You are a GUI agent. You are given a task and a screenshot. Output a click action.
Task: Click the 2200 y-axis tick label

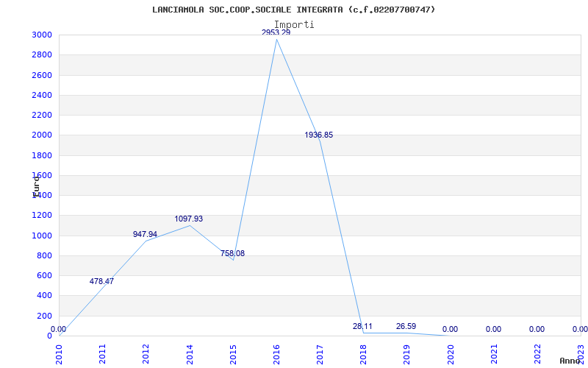(42, 115)
